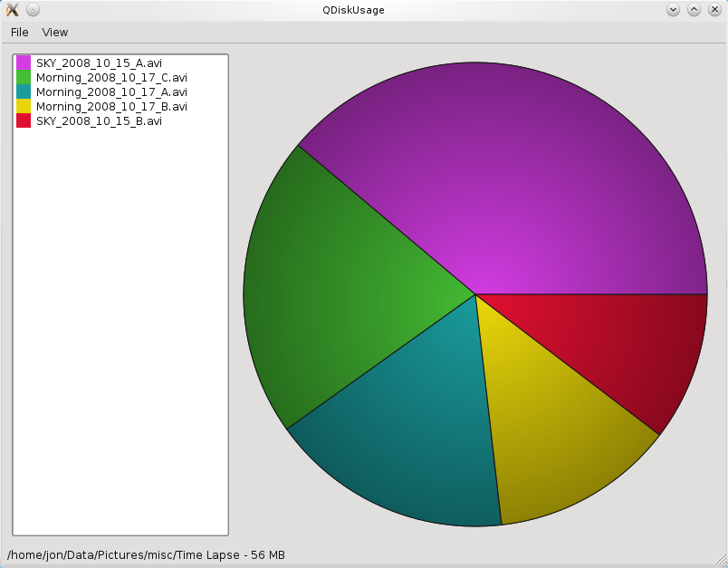Minimize the QDiskUsage window

[673, 9]
